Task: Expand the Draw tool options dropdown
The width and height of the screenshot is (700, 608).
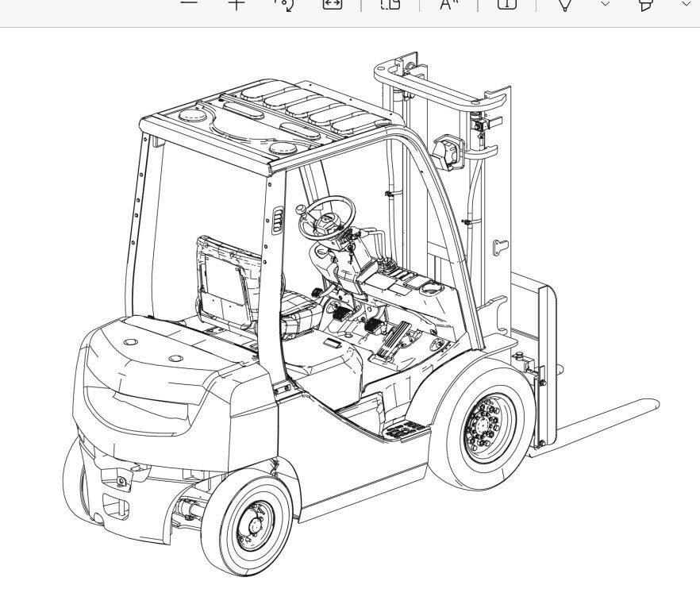Action: (x=606, y=4)
